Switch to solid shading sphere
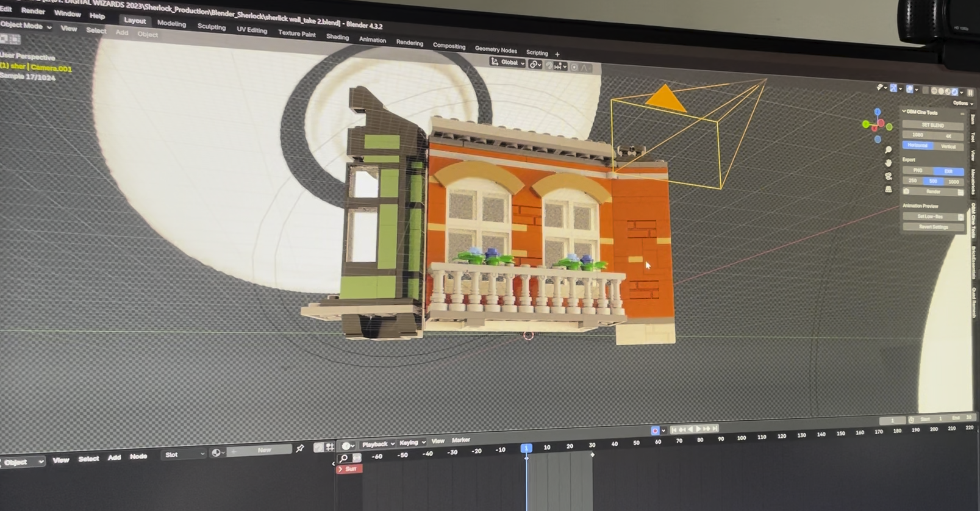This screenshot has width=980, height=511. pyautogui.click(x=941, y=91)
